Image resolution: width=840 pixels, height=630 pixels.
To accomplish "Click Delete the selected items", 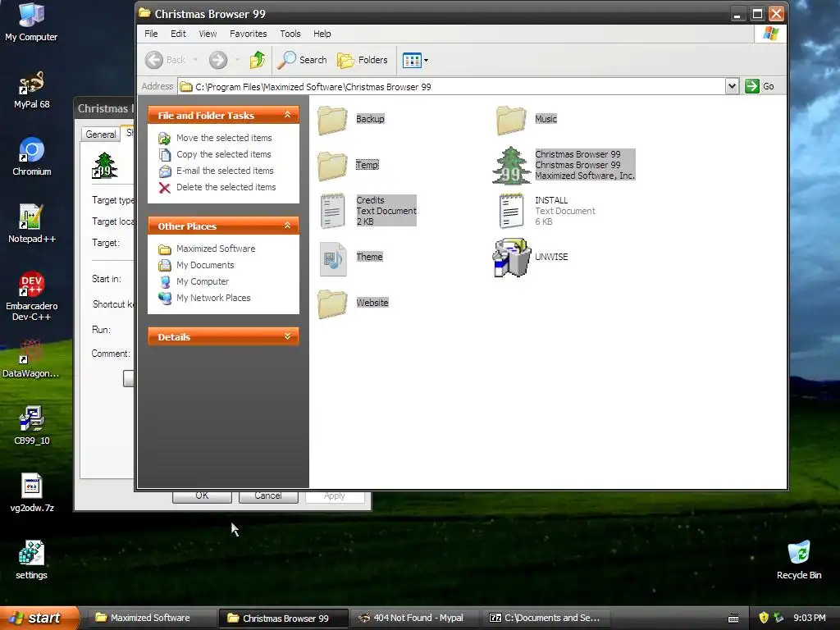I will pos(226,188).
